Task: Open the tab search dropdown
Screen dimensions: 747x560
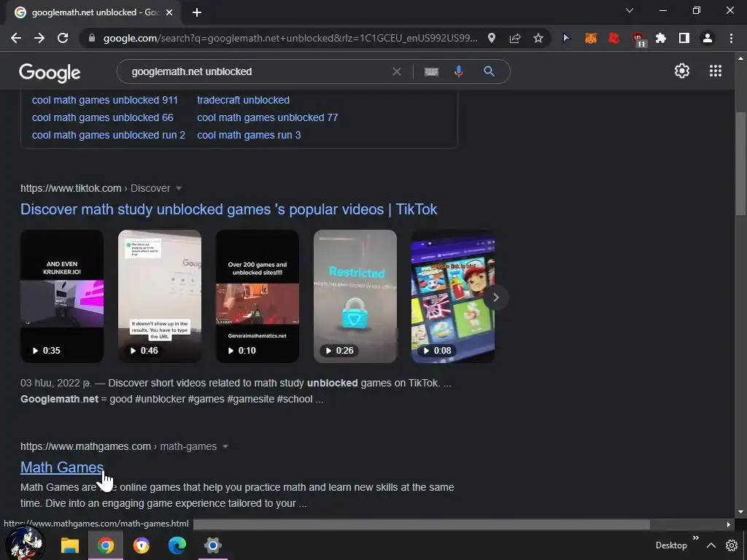Action: [x=630, y=10]
